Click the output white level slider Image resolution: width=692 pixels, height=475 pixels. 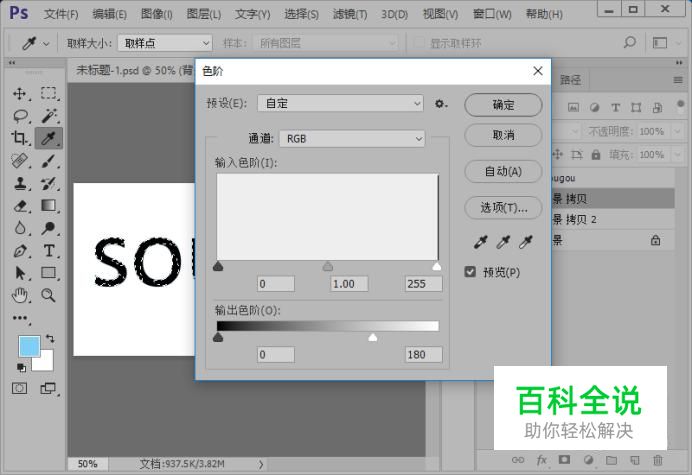click(x=373, y=337)
